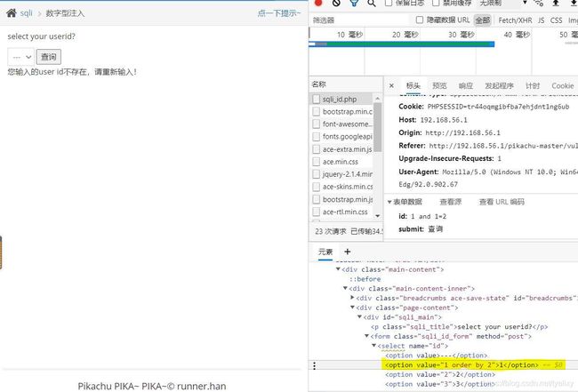Screen dimensions: 578x392
Task: Select the ace.min.css request row
Action: [x=342, y=162]
